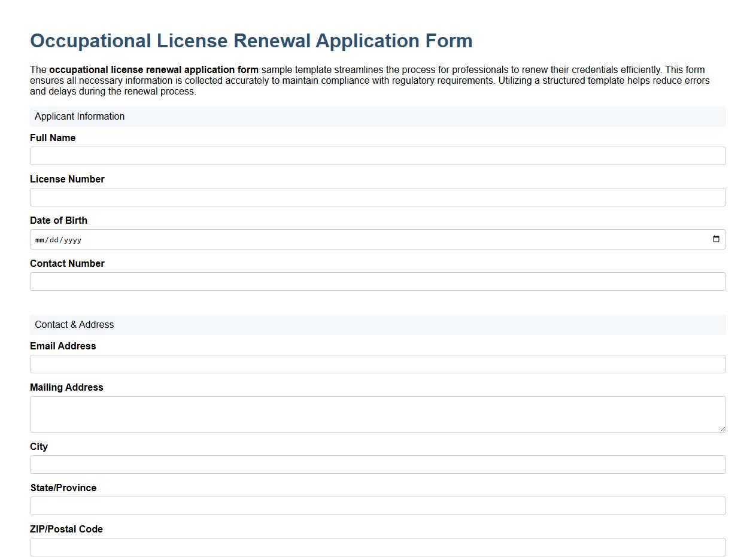Image resolution: width=756 pixels, height=557 pixels.
Task: Click the ZIP/Postal Code label
Action: 66,529
